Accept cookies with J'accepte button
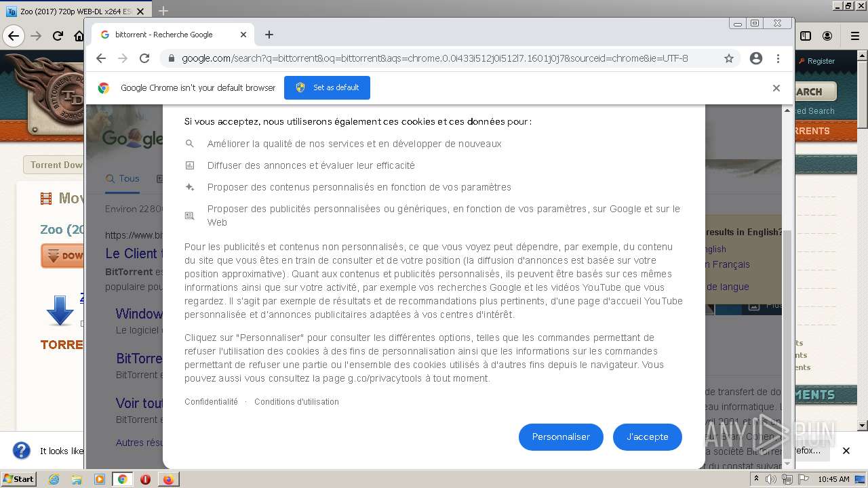Image resolution: width=868 pixels, height=488 pixels. pos(648,436)
